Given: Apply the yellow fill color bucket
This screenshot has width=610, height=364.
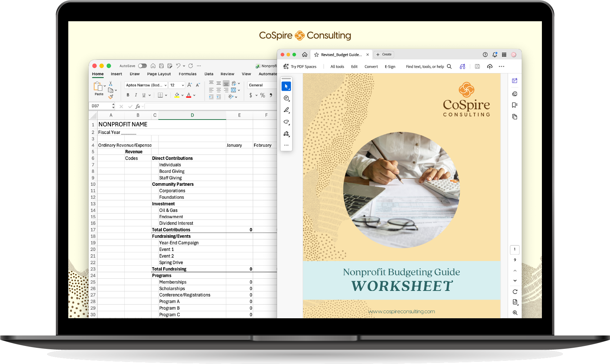Looking at the screenshot, I should [177, 95].
